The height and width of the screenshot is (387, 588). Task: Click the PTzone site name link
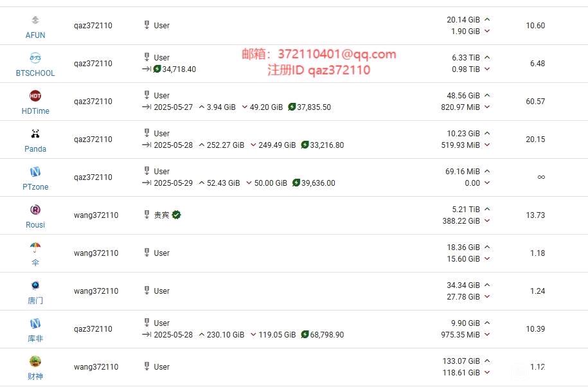tap(35, 187)
